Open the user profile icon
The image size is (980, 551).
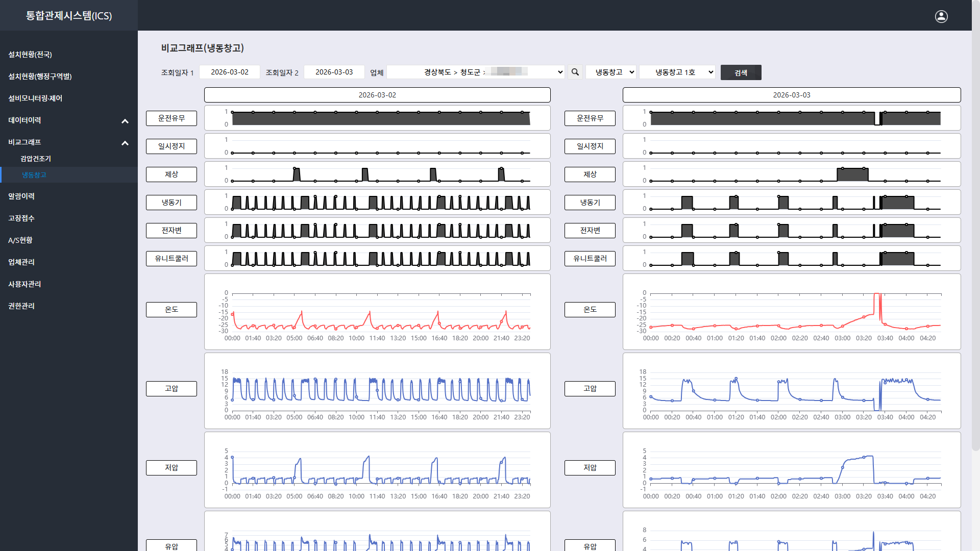click(x=941, y=16)
